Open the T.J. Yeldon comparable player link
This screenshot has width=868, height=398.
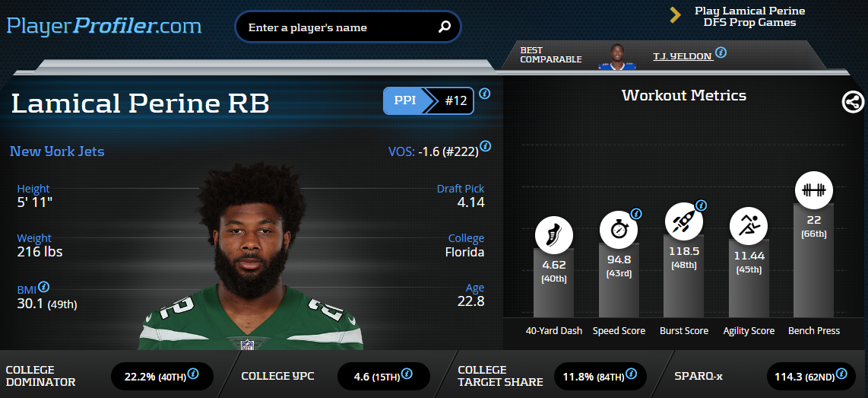[683, 56]
